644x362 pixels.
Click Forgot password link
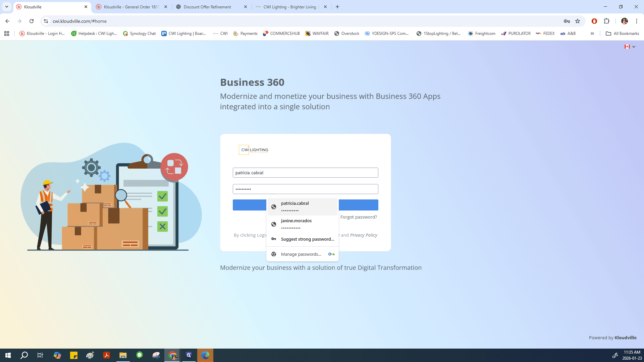click(x=359, y=217)
